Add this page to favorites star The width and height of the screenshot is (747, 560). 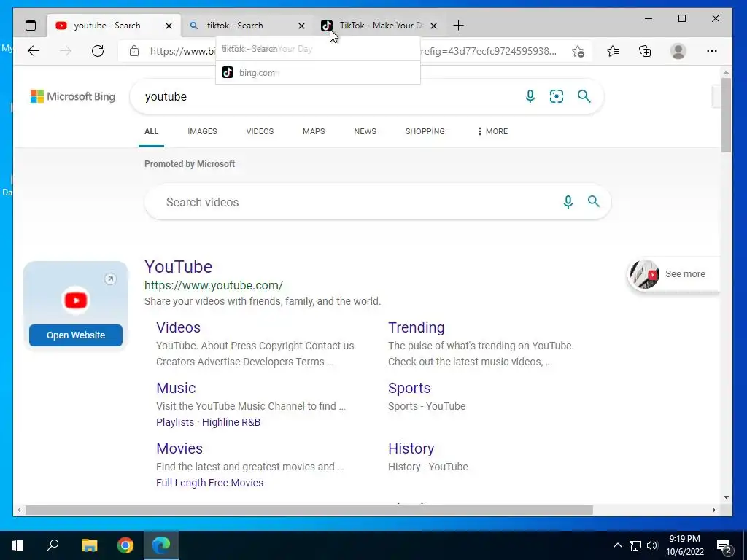[578, 52]
